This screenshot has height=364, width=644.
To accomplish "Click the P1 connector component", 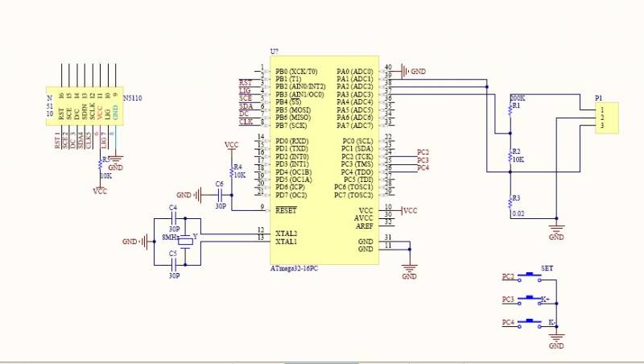I will (x=607, y=118).
